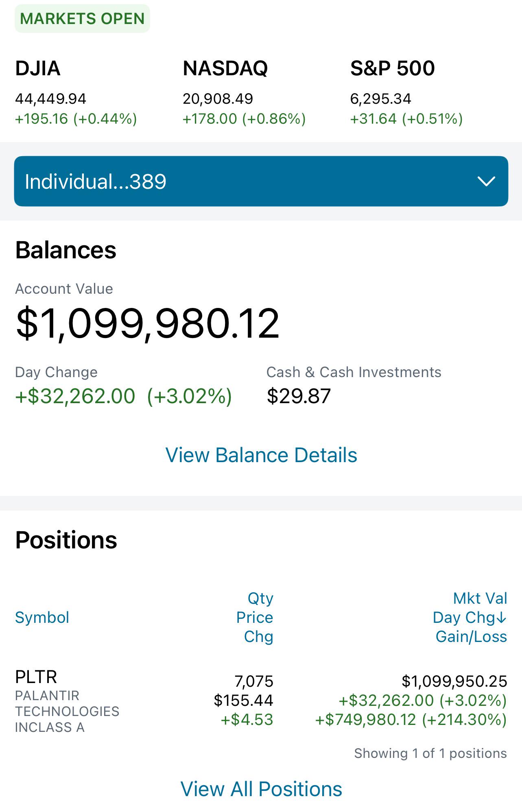Tap the chevron on the account selector

[486, 181]
